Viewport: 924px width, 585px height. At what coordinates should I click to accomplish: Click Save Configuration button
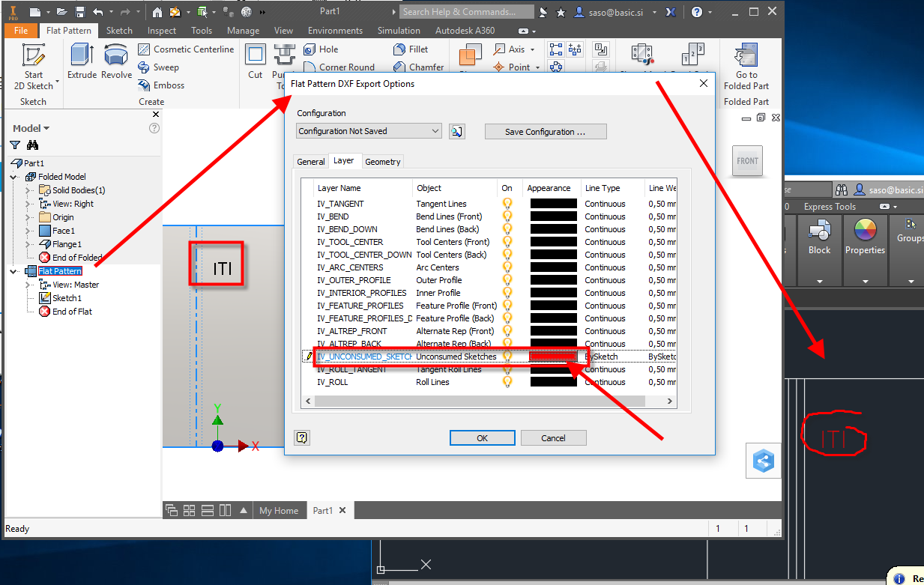pos(546,132)
